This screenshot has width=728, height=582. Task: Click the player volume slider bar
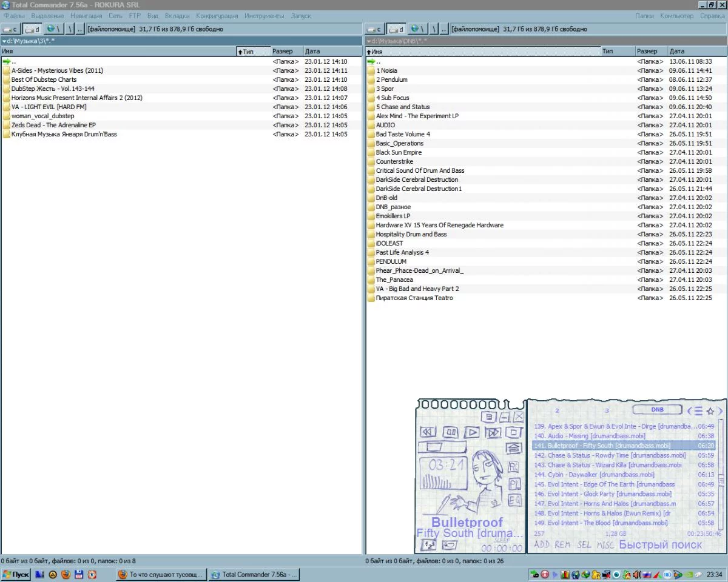tap(442, 448)
